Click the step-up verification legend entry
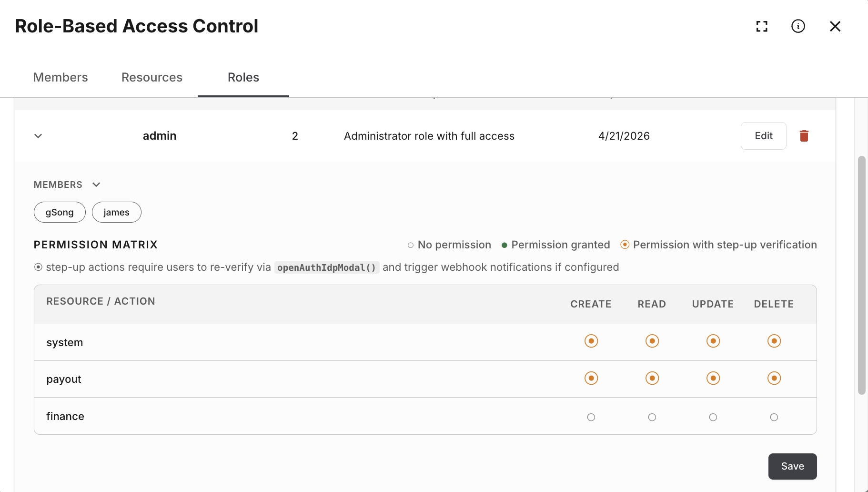Image resolution: width=868 pixels, height=492 pixels. point(718,245)
